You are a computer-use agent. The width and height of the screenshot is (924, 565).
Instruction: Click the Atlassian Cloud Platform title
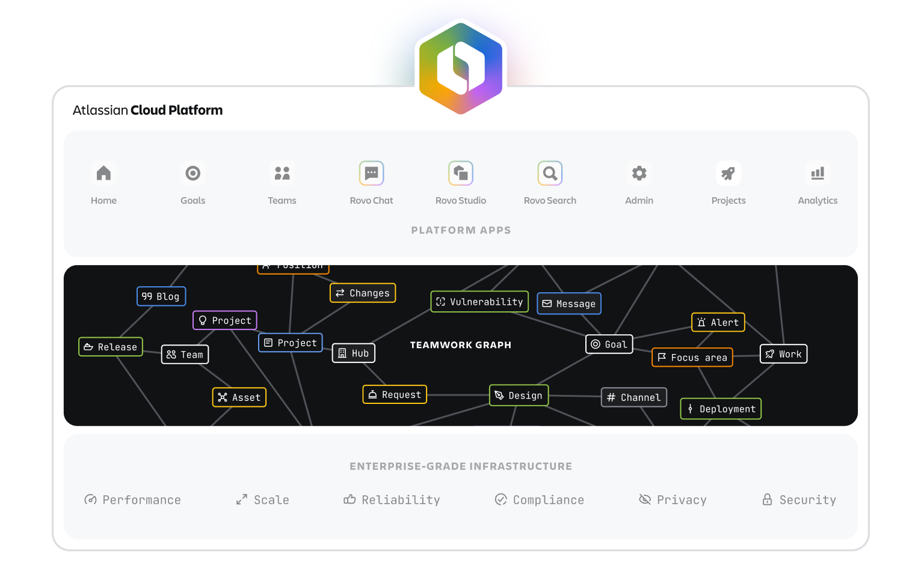tap(148, 111)
